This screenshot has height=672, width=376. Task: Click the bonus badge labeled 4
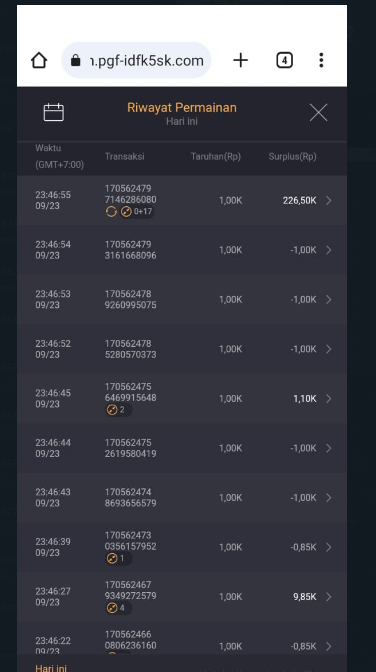118,608
